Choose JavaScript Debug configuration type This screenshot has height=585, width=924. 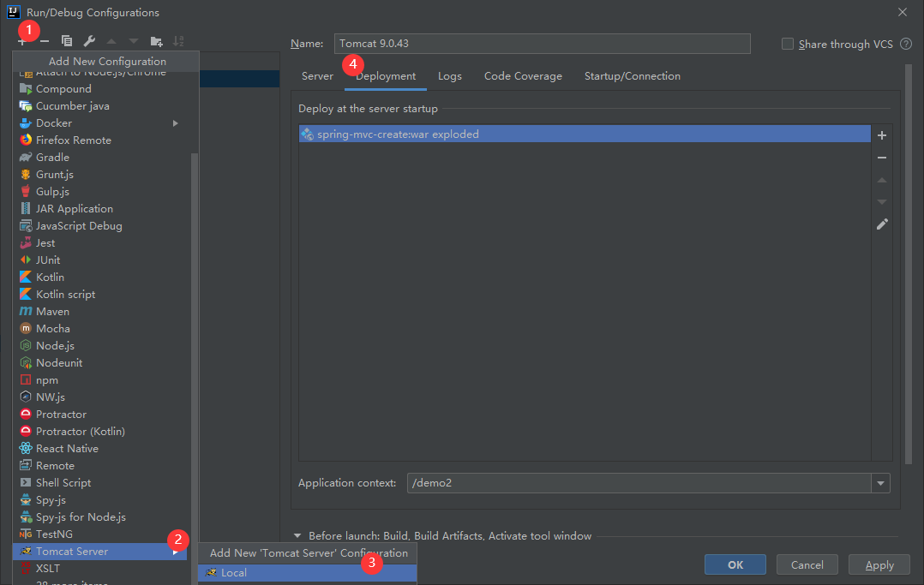click(x=100, y=225)
